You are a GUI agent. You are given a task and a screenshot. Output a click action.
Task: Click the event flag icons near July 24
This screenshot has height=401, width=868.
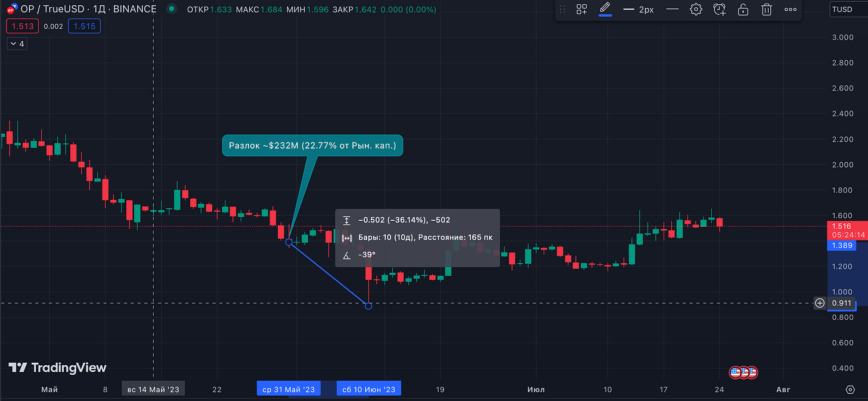pos(743,372)
